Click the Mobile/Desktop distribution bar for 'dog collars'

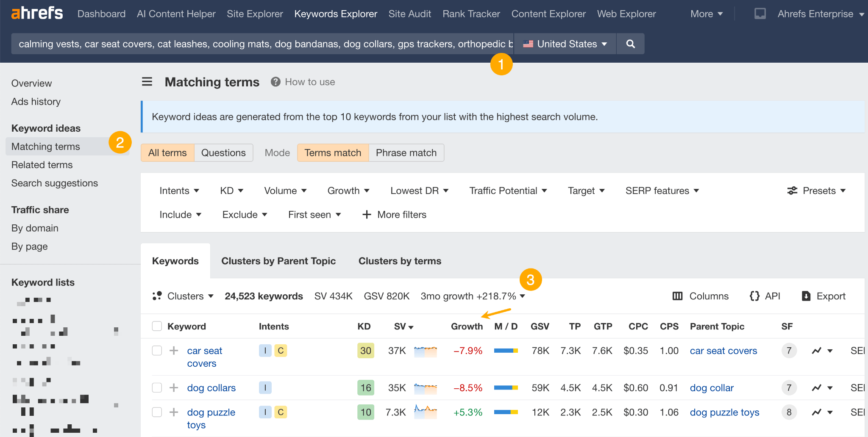click(x=506, y=387)
